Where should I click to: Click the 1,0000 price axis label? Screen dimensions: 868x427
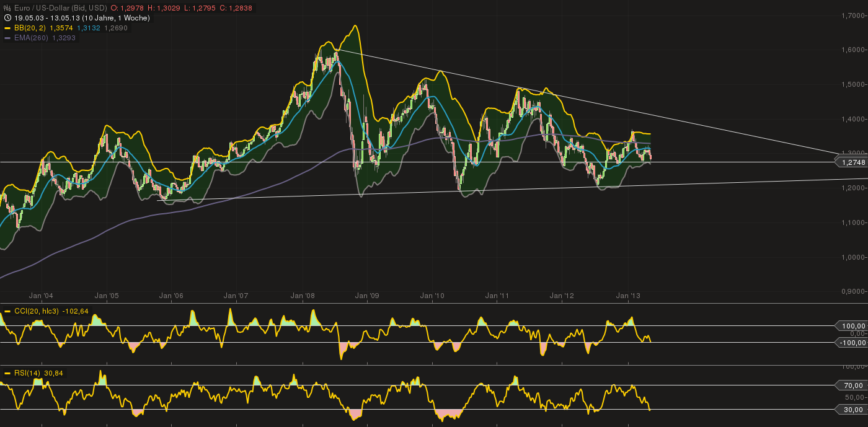pos(854,257)
